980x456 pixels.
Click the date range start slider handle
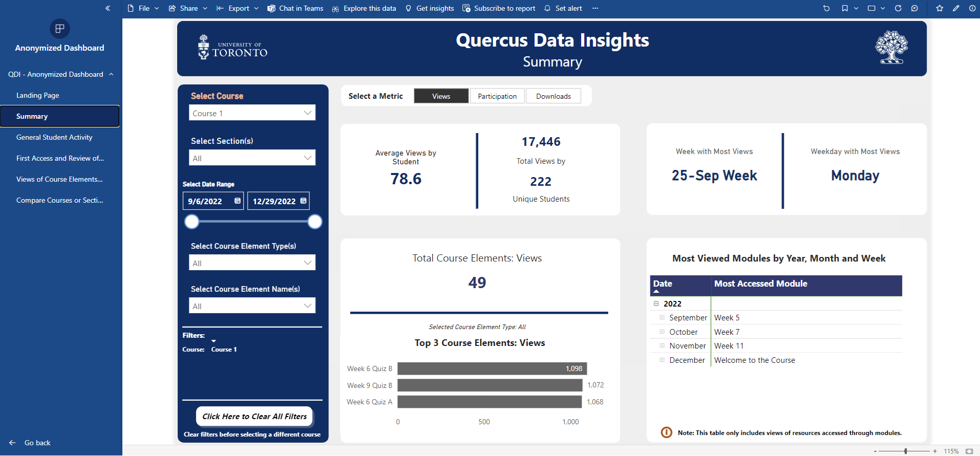pyautogui.click(x=191, y=222)
